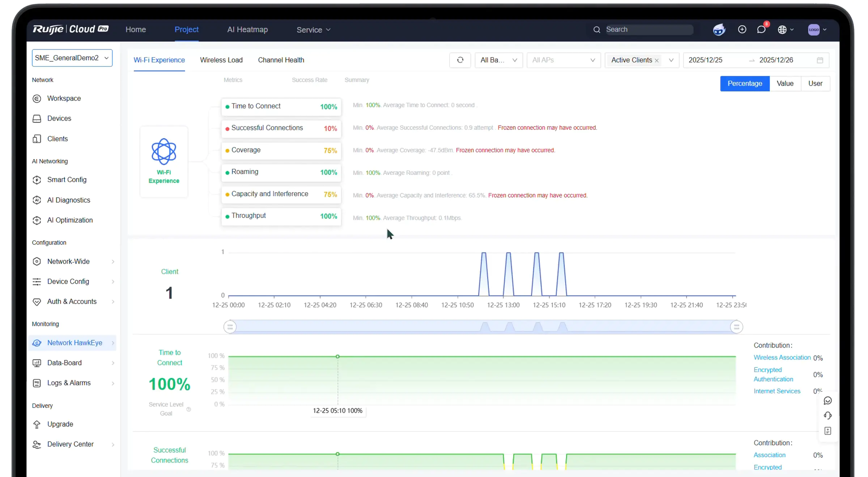Image resolution: width=868 pixels, height=477 pixels.
Task: Switch view to Value
Action: click(x=785, y=83)
